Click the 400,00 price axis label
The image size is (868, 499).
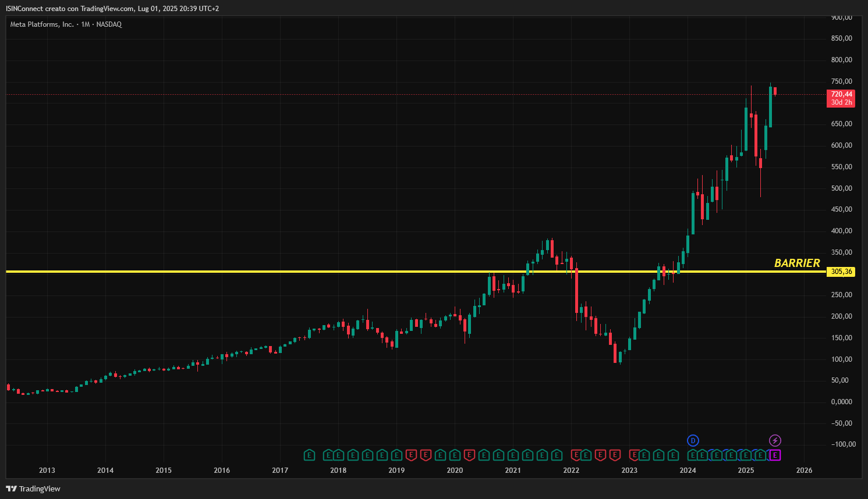842,231
